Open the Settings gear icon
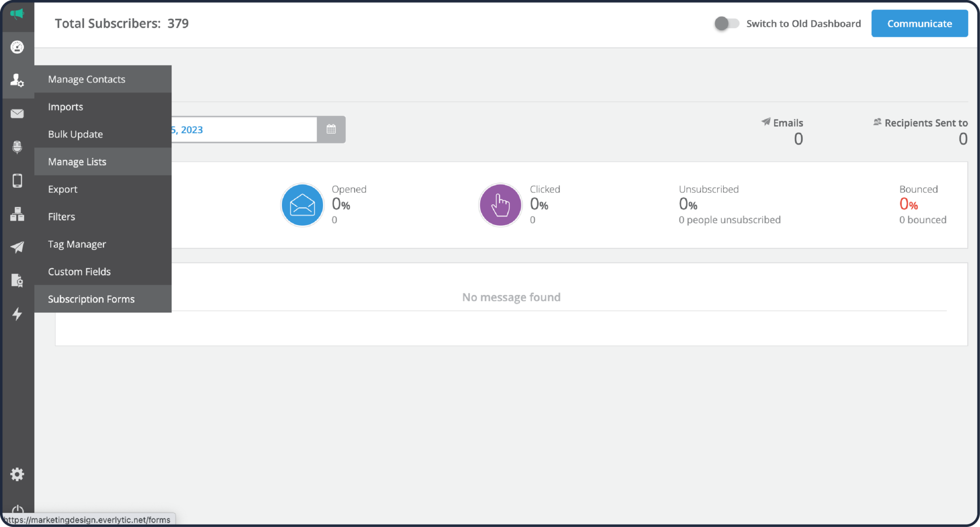This screenshot has height=527, width=980. 17,474
